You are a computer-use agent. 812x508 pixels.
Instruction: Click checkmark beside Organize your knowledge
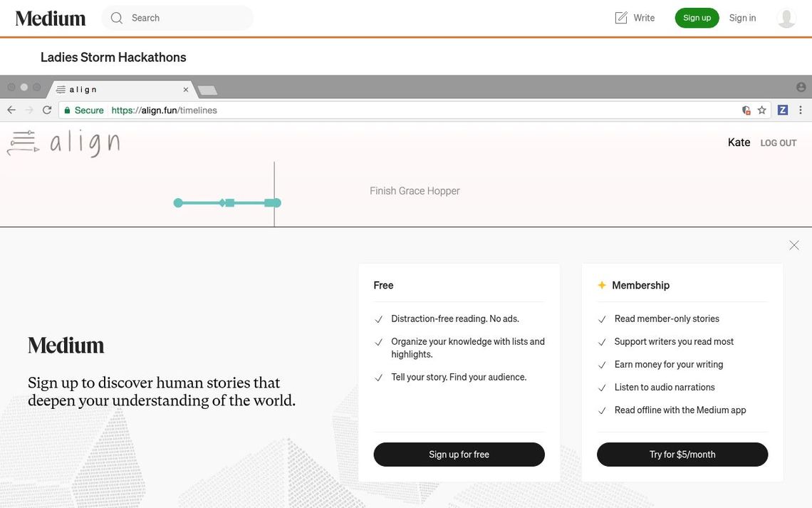[378, 342]
